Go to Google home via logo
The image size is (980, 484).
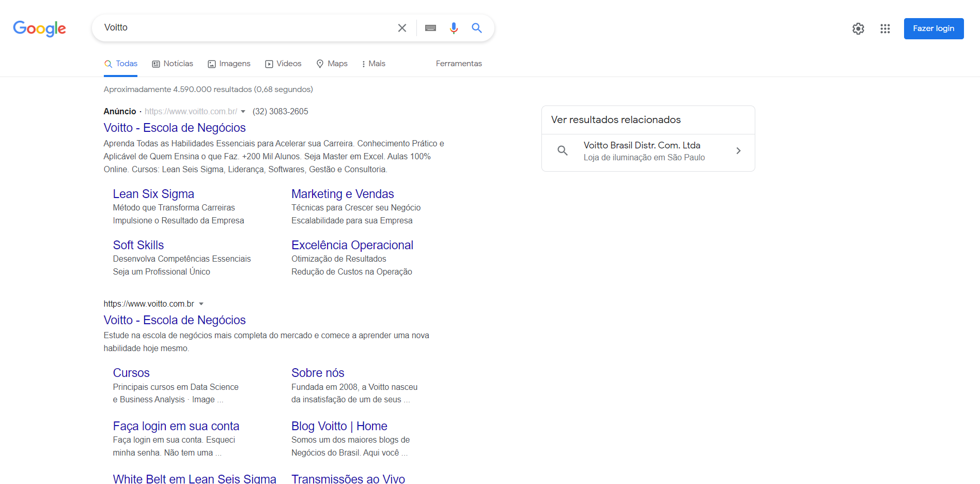click(x=39, y=28)
